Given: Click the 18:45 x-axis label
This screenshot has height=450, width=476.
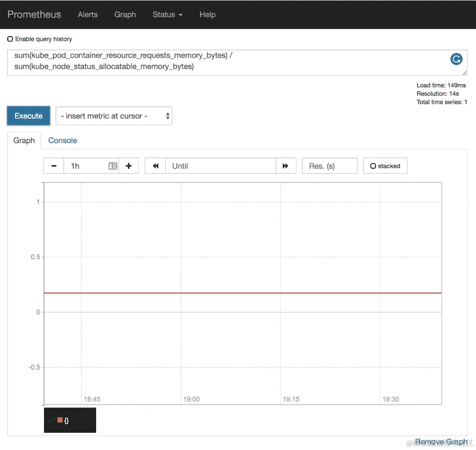Looking at the screenshot, I should point(92,399).
